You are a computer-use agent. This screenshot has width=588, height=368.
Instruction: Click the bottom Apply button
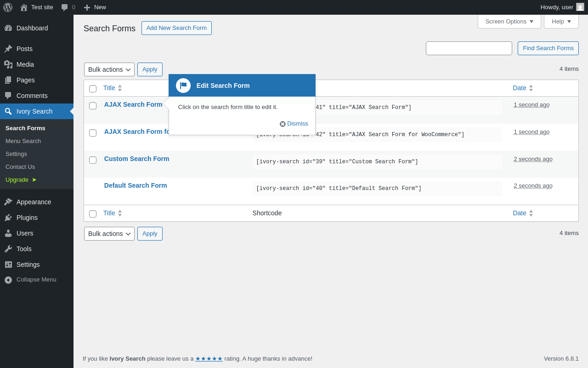[x=150, y=234]
